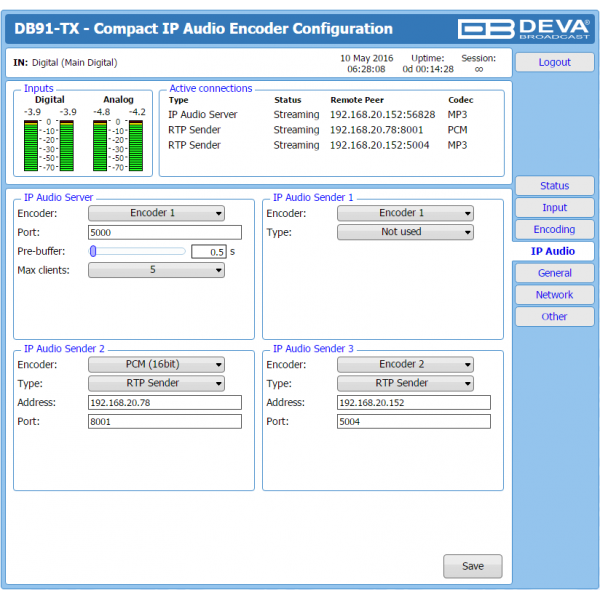Screen dimensions: 600x600
Task: Open the Max clients dropdown
Action: coord(156,270)
